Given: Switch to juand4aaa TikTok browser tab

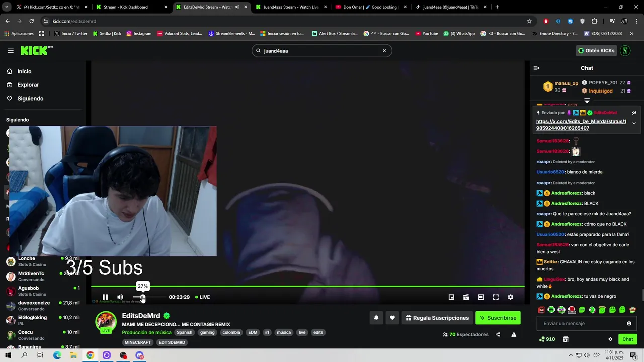Looking at the screenshot, I should 451,7.
